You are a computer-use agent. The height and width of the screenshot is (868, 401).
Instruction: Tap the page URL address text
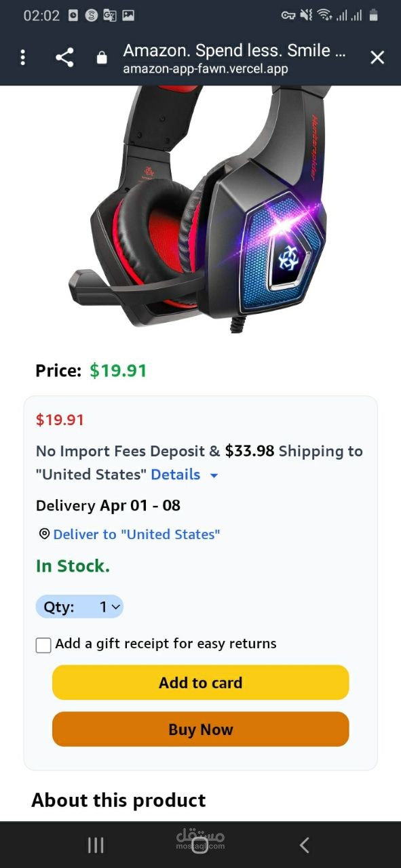pyautogui.click(x=206, y=69)
